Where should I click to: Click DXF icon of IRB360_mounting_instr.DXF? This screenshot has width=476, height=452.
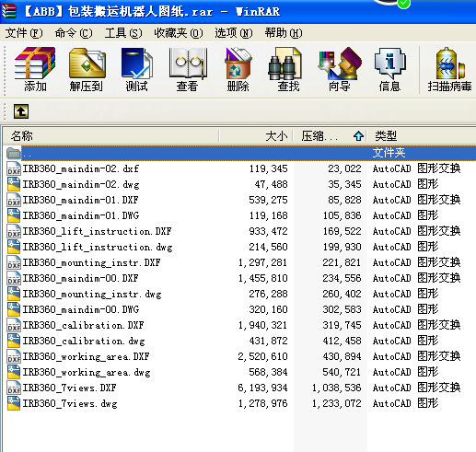14,262
